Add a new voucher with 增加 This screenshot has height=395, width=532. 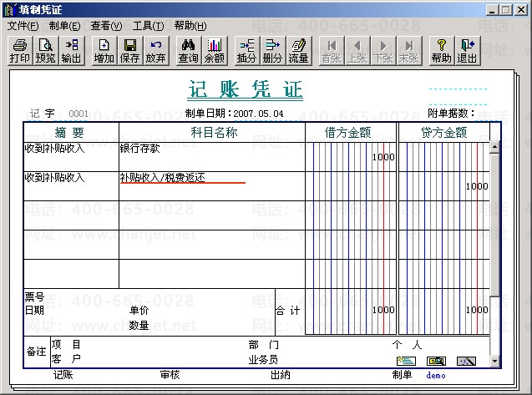point(104,51)
